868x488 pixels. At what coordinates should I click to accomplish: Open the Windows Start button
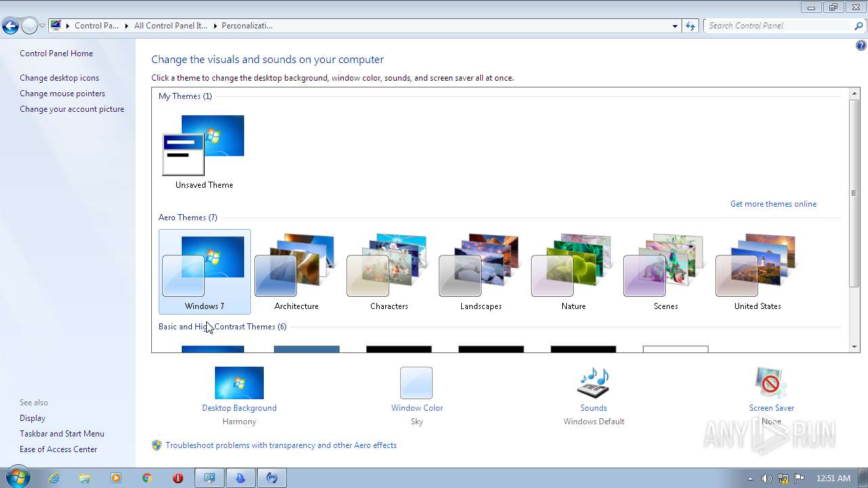pyautogui.click(x=18, y=477)
